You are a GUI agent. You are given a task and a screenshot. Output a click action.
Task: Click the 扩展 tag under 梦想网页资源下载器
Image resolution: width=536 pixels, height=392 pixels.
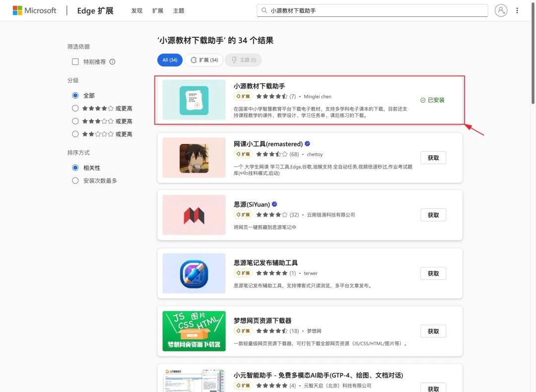click(x=243, y=331)
